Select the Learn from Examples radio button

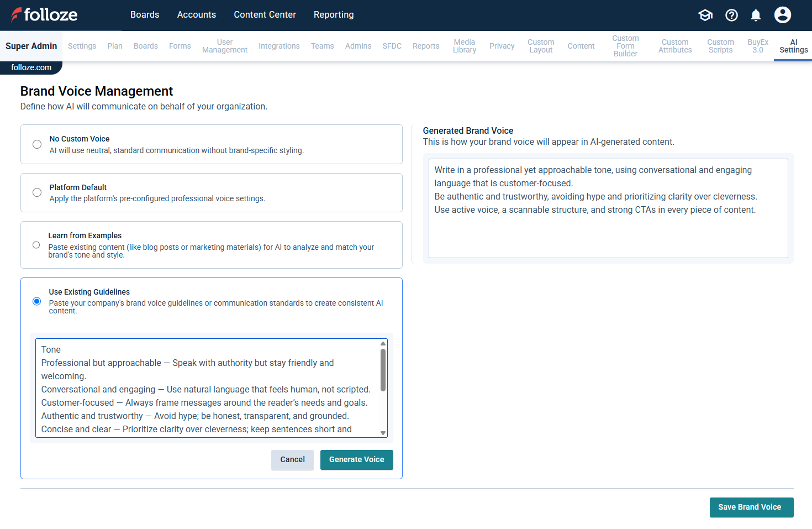(x=36, y=245)
